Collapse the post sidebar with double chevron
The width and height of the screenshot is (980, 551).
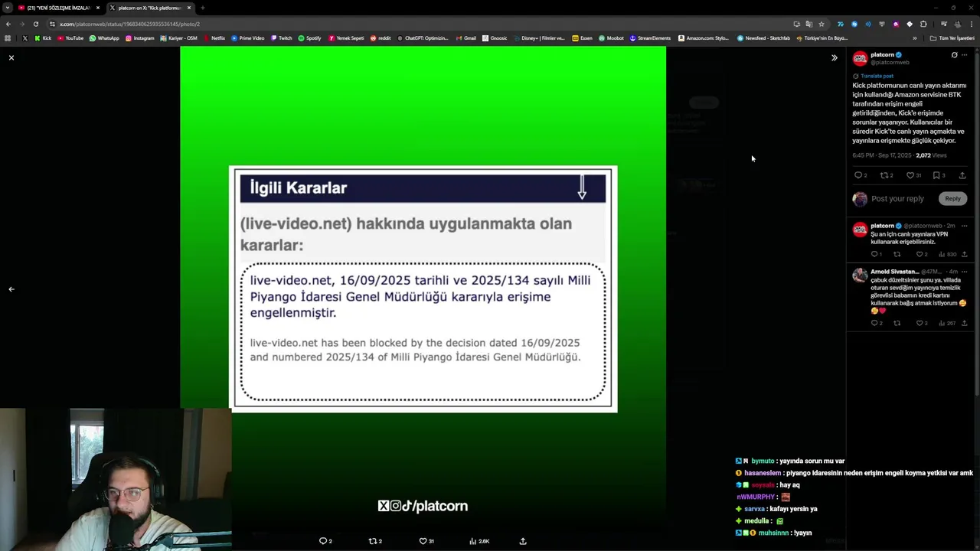click(x=835, y=57)
